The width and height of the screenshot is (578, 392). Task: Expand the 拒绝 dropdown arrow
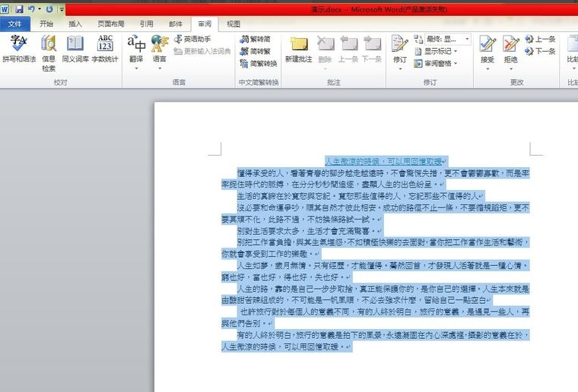pyautogui.click(x=511, y=68)
